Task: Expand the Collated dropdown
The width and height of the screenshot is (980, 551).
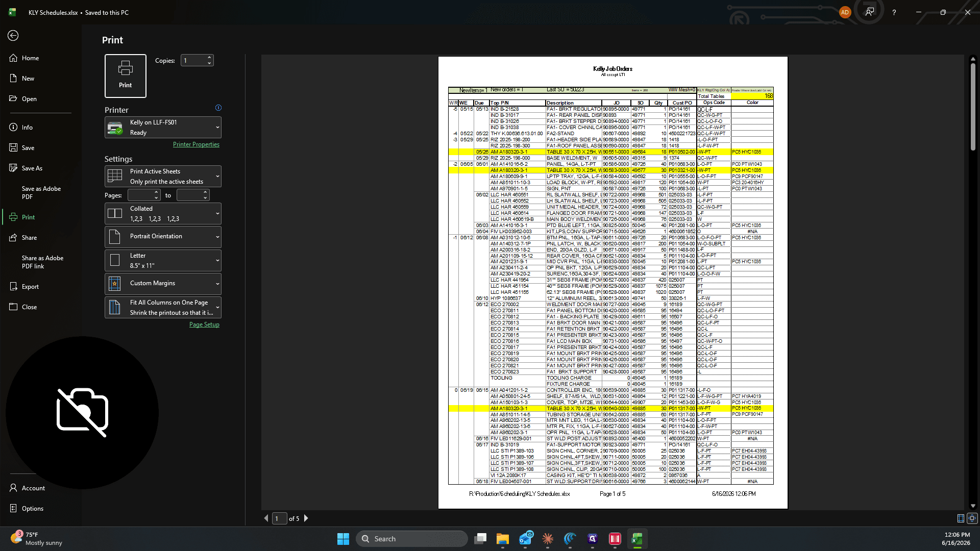Action: pyautogui.click(x=163, y=214)
